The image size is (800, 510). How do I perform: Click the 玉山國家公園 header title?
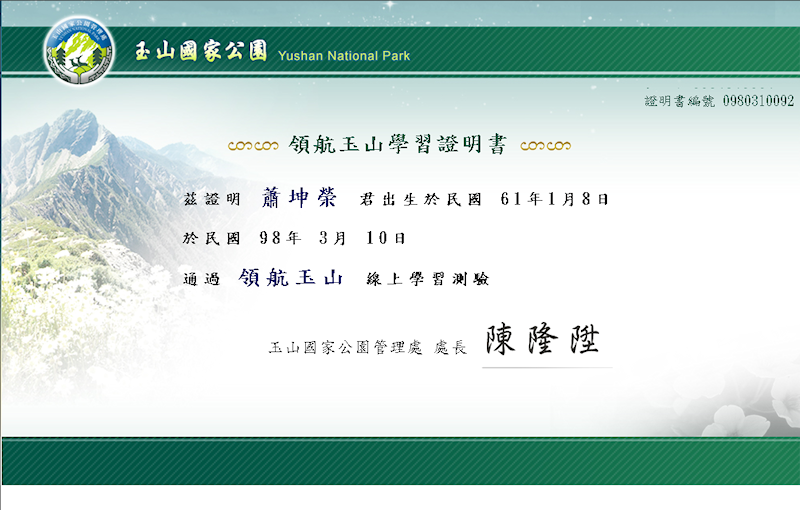point(201,52)
